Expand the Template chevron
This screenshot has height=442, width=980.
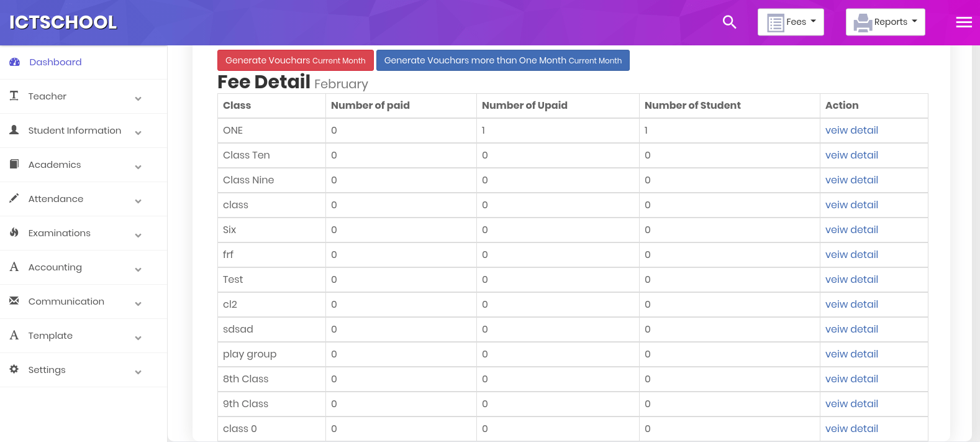click(138, 338)
